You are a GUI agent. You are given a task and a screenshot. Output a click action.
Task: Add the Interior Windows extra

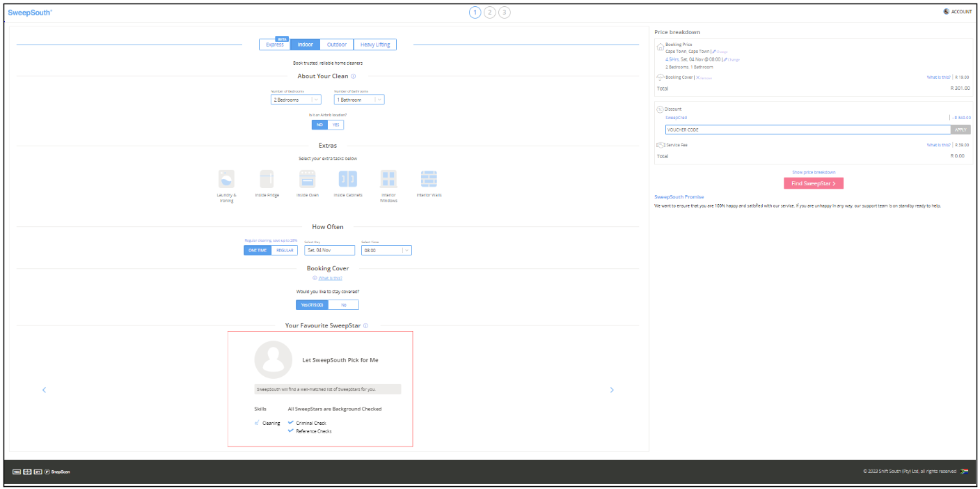(388, 179)
